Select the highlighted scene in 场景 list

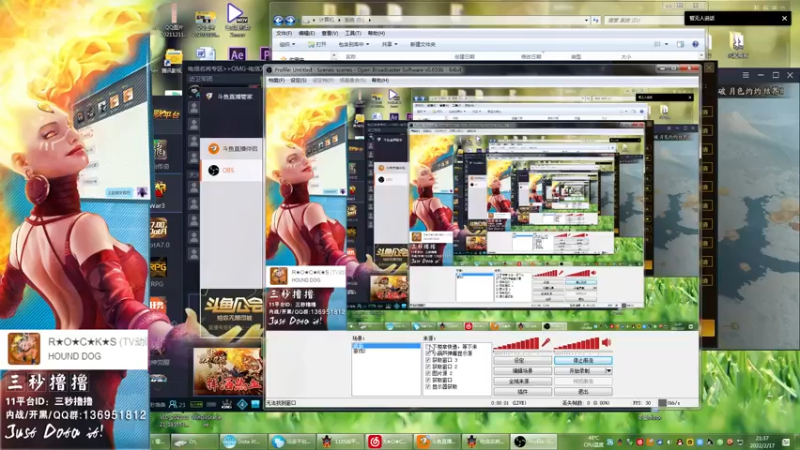pos(386,346)
